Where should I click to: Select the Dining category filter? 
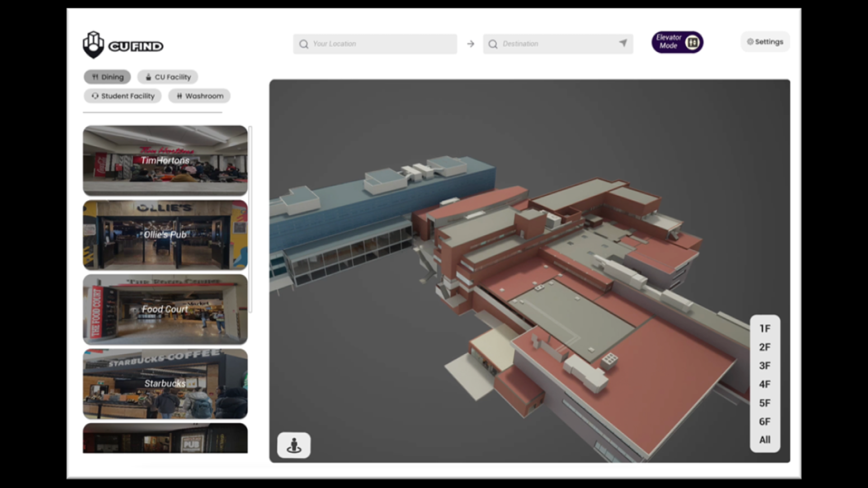[x=108, y=77]
